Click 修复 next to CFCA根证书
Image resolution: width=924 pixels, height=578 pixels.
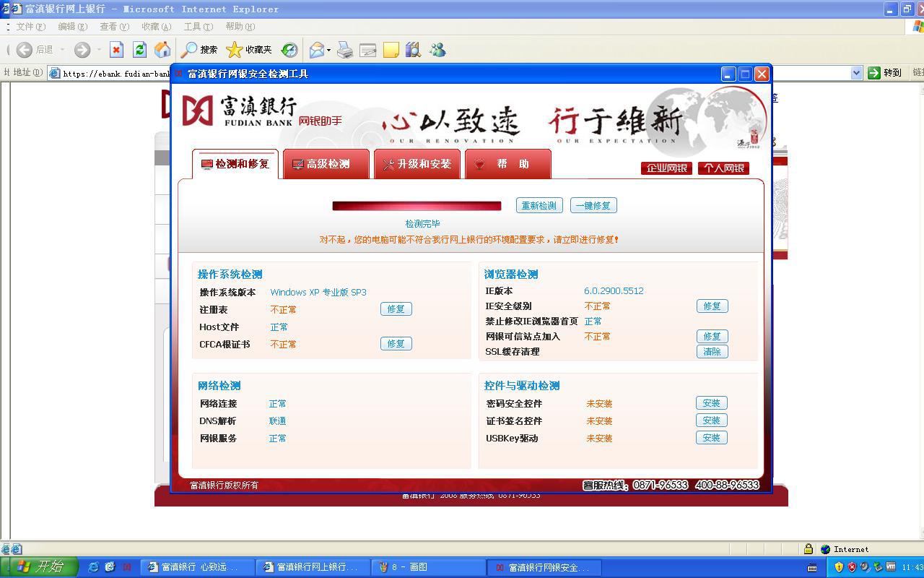[396, 344]
